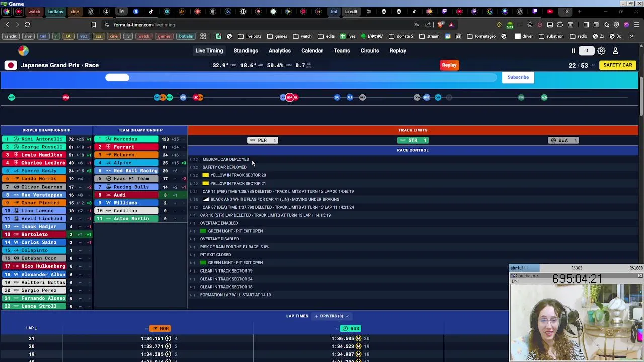Select Ferrari team row
Viewport: 644px width, 362px height.
(140, 147)
